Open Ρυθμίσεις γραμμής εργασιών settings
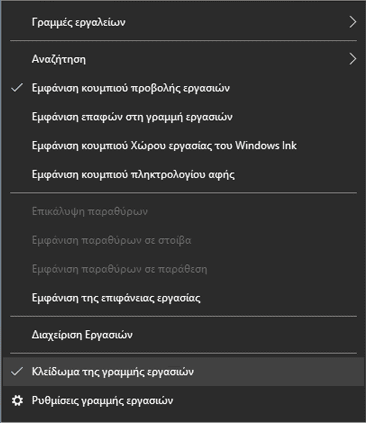The height and width of the screenshot is (423, 366). tap(183, 400)
